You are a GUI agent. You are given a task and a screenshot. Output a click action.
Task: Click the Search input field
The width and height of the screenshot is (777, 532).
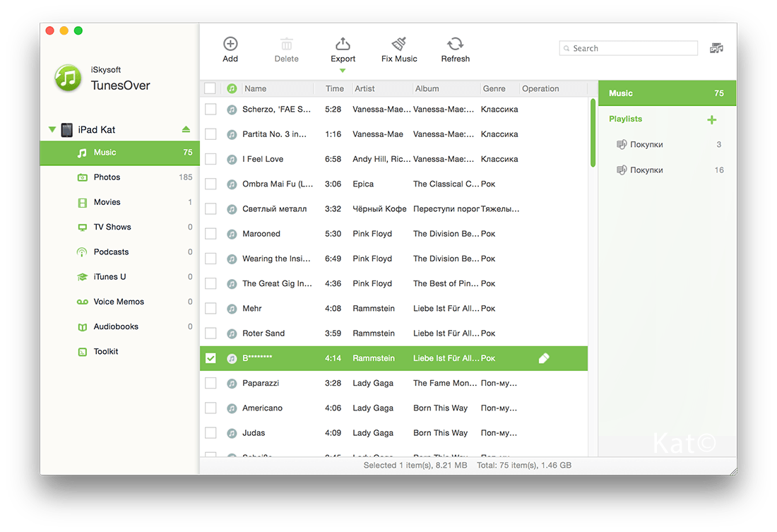[x=629, y=48]
